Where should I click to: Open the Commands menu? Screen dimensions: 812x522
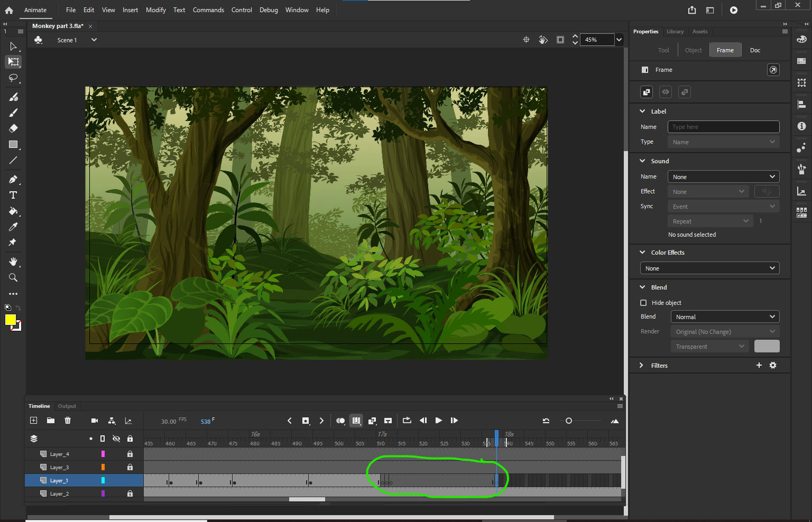[x=208, y=10]
